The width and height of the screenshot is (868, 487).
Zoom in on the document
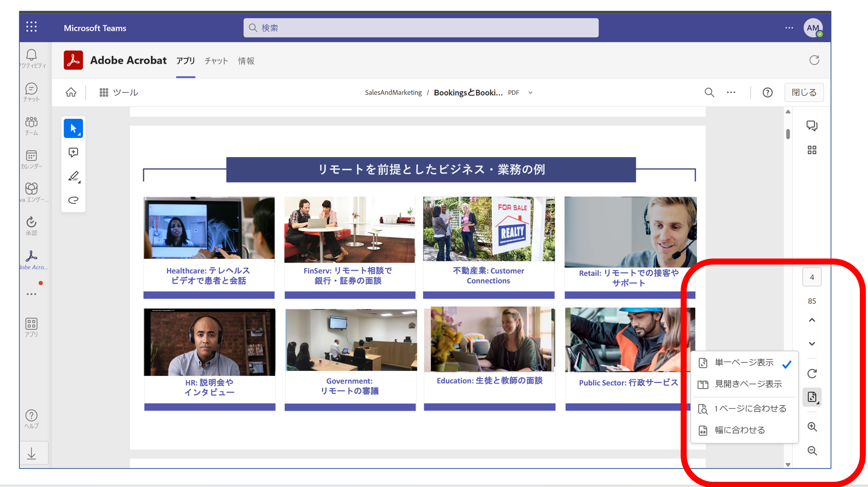click(812, 427)
